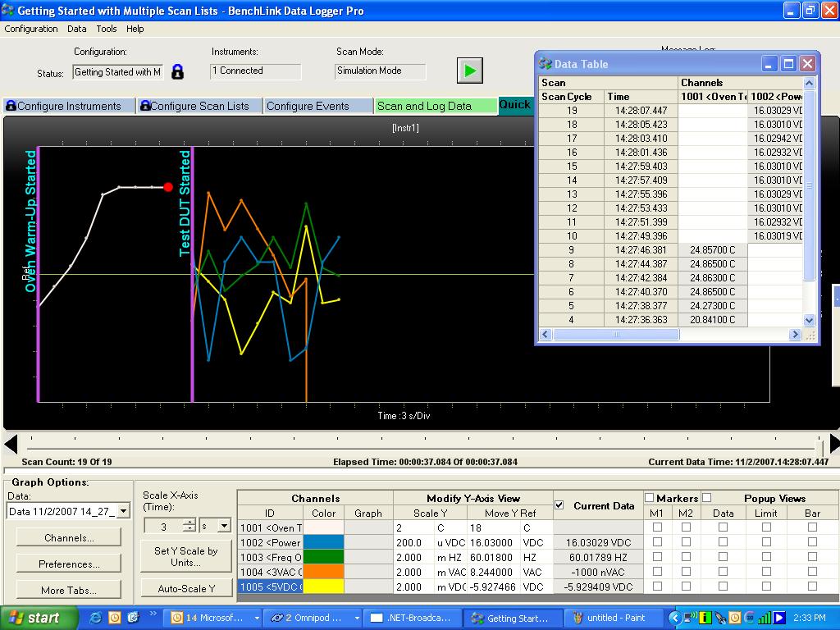Open Internet Explorer from the quick launch
The image size is (840, 630).
coord(95,618)
